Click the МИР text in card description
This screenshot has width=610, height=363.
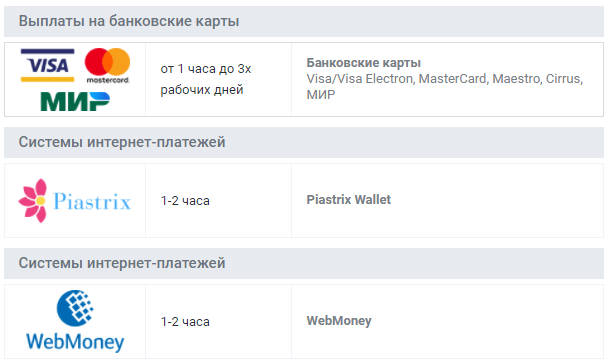tap(321, 95)
